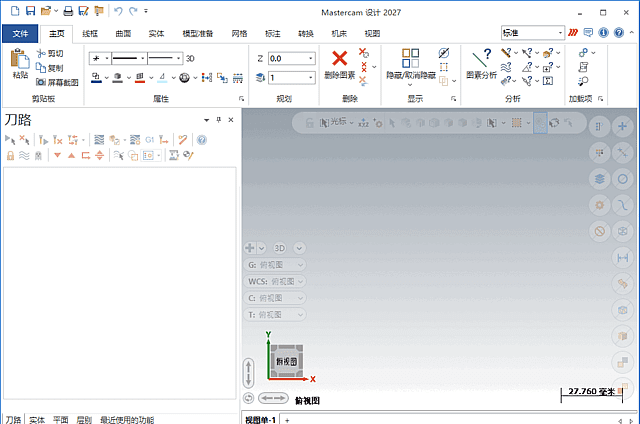Switch to the 线框 ribbon tab

[x=90, y=33]
